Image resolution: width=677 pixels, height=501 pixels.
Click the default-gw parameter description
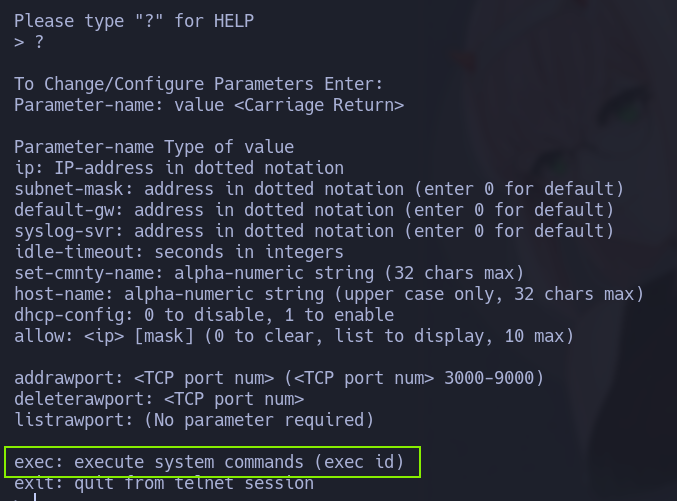[313, 210]
